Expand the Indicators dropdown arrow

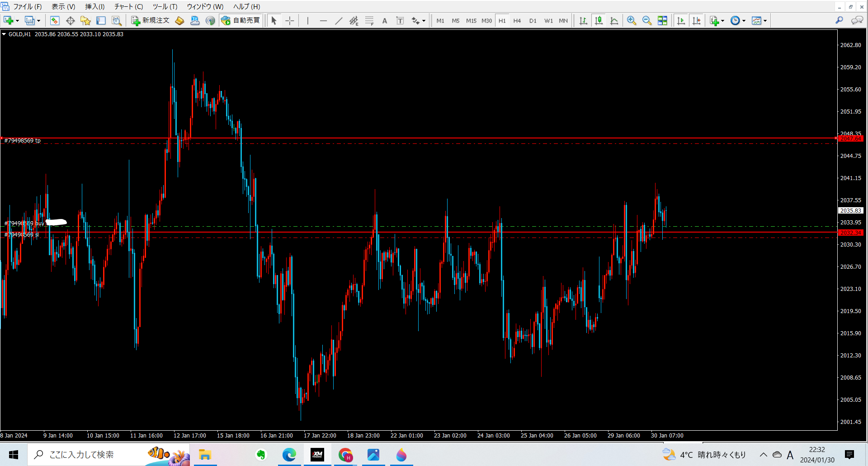722,21
